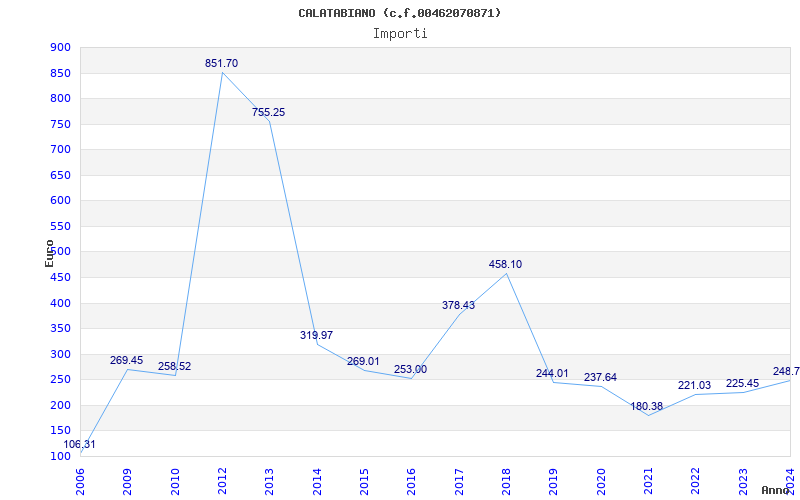
Task: Click the x-axis year 2022
Action: click(695, 482)
